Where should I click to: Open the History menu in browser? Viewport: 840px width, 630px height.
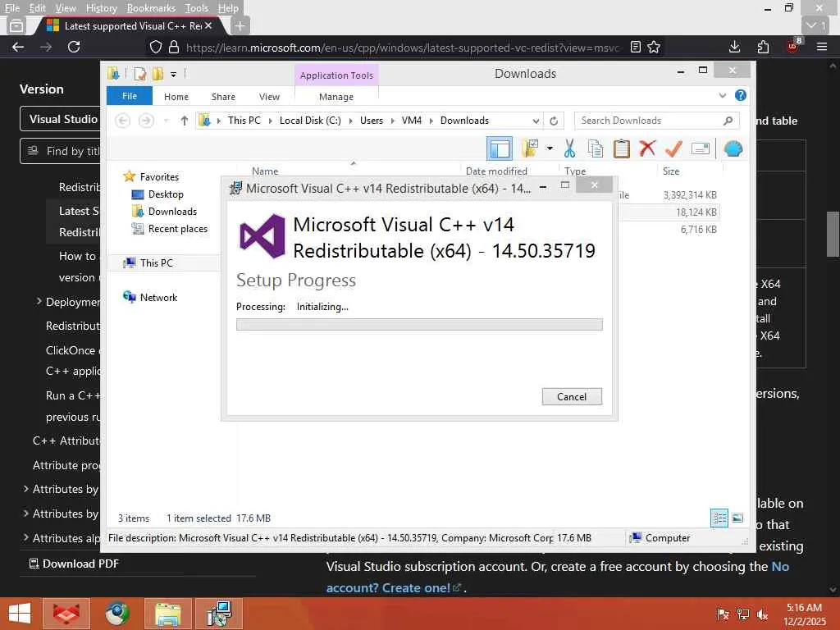(x=101, y=8)
